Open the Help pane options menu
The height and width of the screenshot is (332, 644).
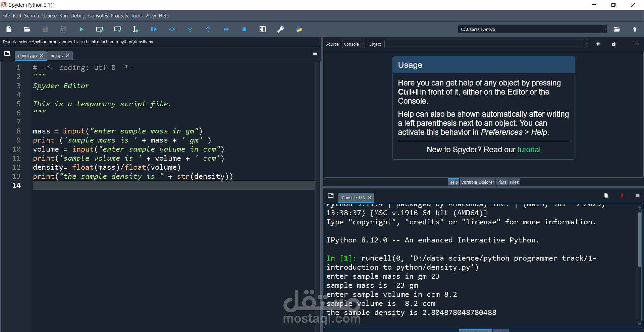637,44
